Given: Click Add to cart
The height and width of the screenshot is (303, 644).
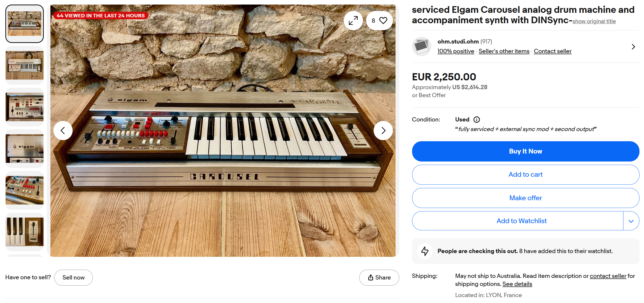Looking at the screenshot, I should tap(525, 175).
